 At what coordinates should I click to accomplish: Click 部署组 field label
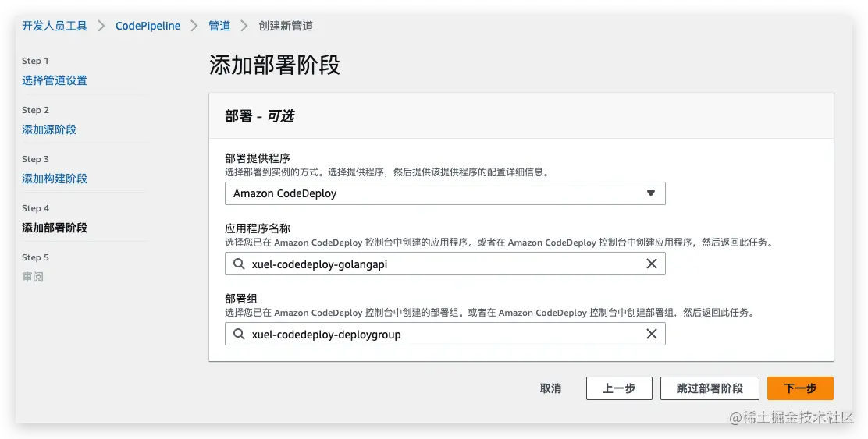[240, 299]
